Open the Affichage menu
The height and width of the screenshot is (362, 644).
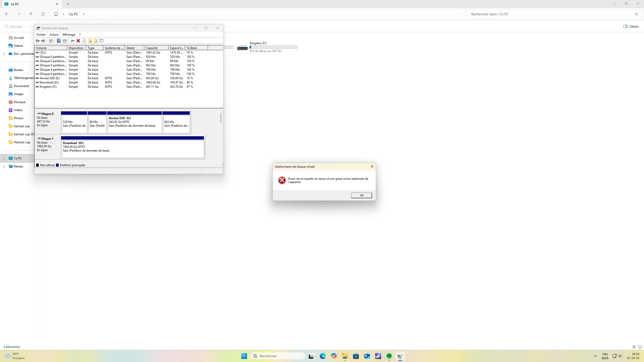(69, 35)
